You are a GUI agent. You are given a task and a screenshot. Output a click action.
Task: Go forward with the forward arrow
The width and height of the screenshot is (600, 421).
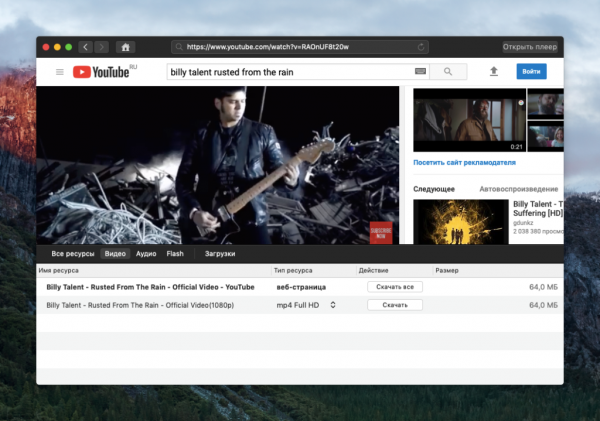click(101, 47)
